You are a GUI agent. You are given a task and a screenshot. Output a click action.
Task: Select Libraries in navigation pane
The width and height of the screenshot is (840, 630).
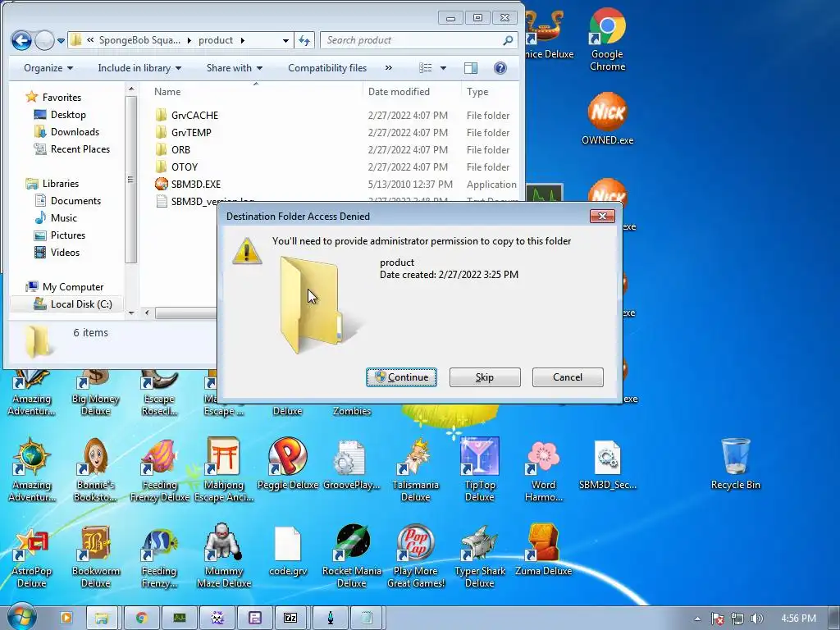click(x=61, y=183)
